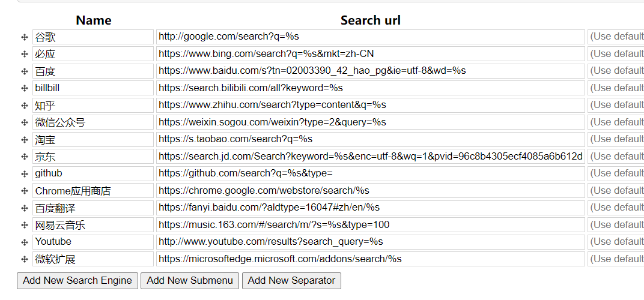Click the 百度翻译 search url field
644x300 pixels.
370,208
